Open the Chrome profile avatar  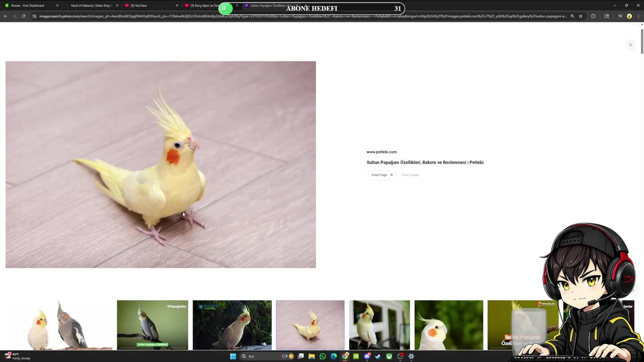(x=629, y=16)
